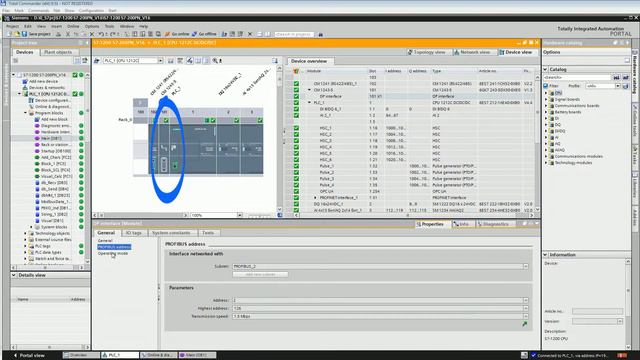Screen dimensions: 640x360
Task: Click the Go offline toolbar button
Action: [204, 34]
